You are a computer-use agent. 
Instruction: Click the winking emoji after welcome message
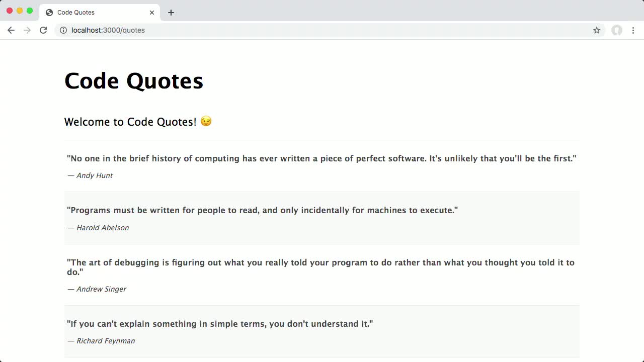(206, 121)
